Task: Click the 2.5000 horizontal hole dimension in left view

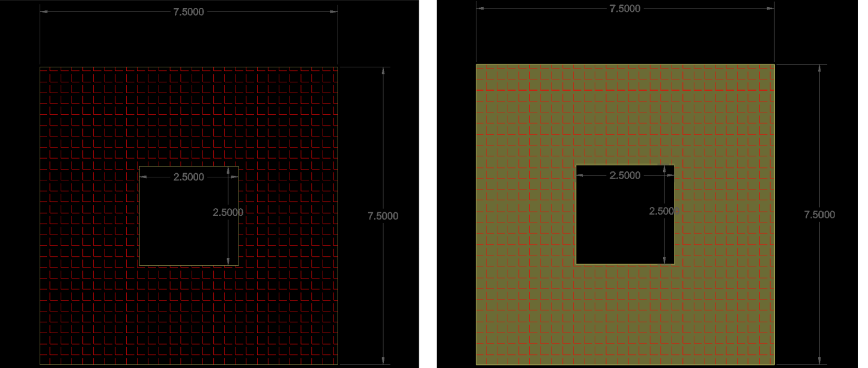Action: pyautogui.click(x=187, y=176)
